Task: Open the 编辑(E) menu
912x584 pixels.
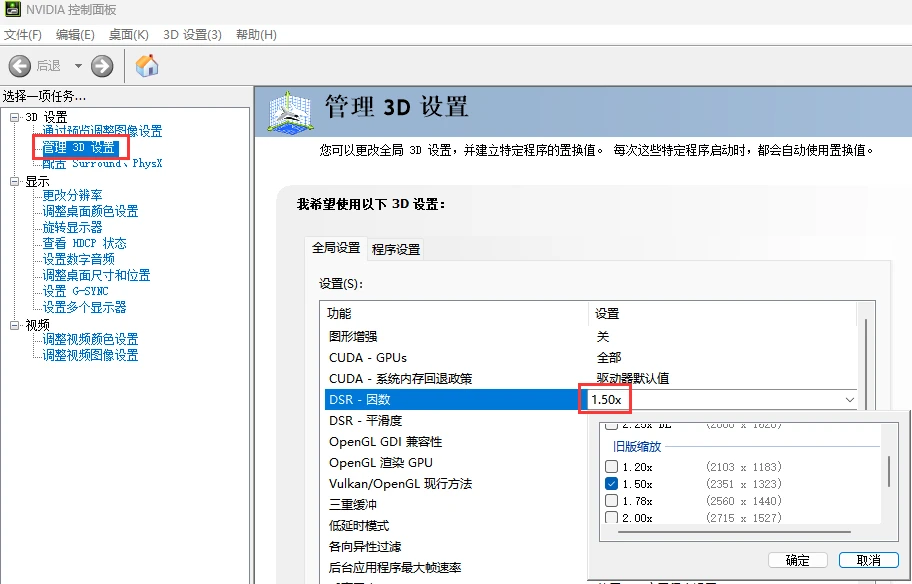Action: 75,35
